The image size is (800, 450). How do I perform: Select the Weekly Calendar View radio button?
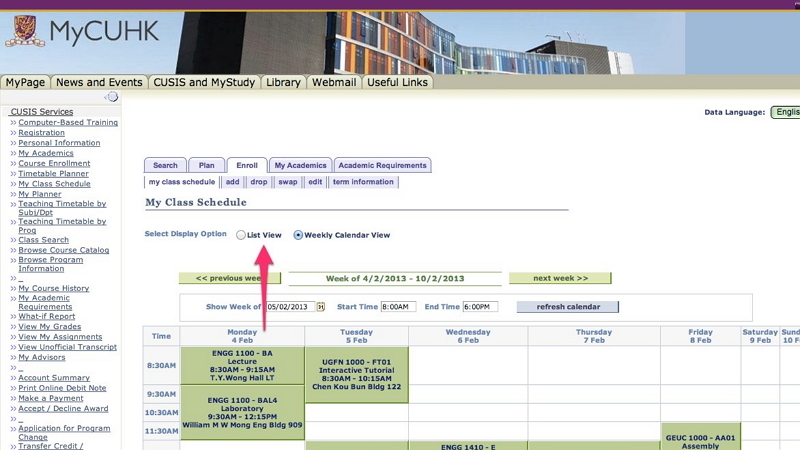tap(298, 235)
